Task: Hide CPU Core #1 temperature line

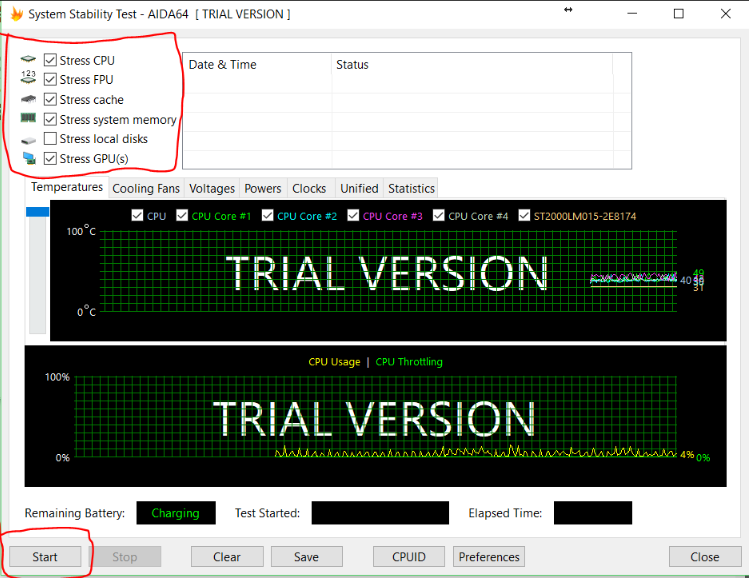Action: point(182,215)
